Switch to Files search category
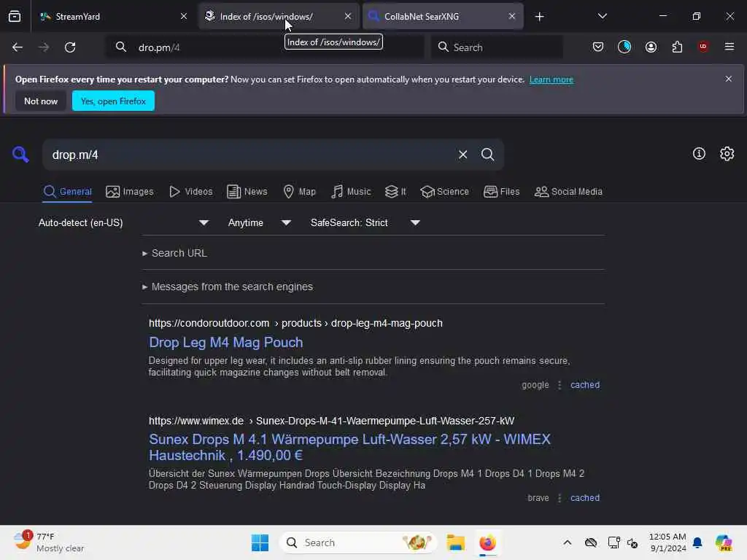 (501, 192)
